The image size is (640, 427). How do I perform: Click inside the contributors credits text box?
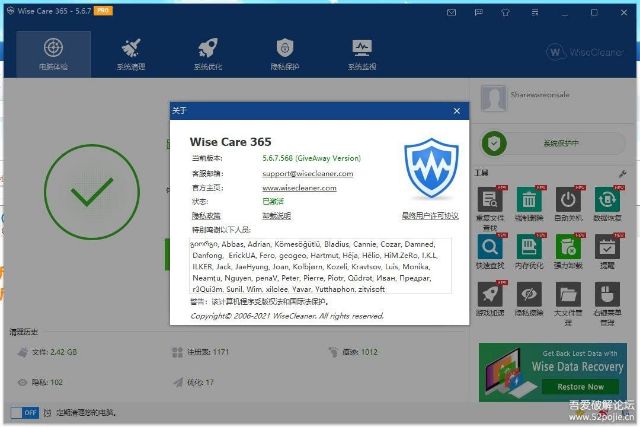click(320, 266)
